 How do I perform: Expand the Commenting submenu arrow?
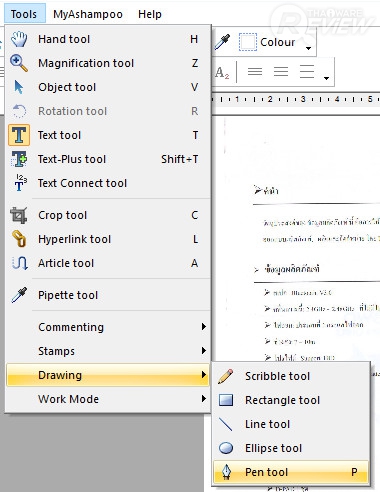coord(204,327)
